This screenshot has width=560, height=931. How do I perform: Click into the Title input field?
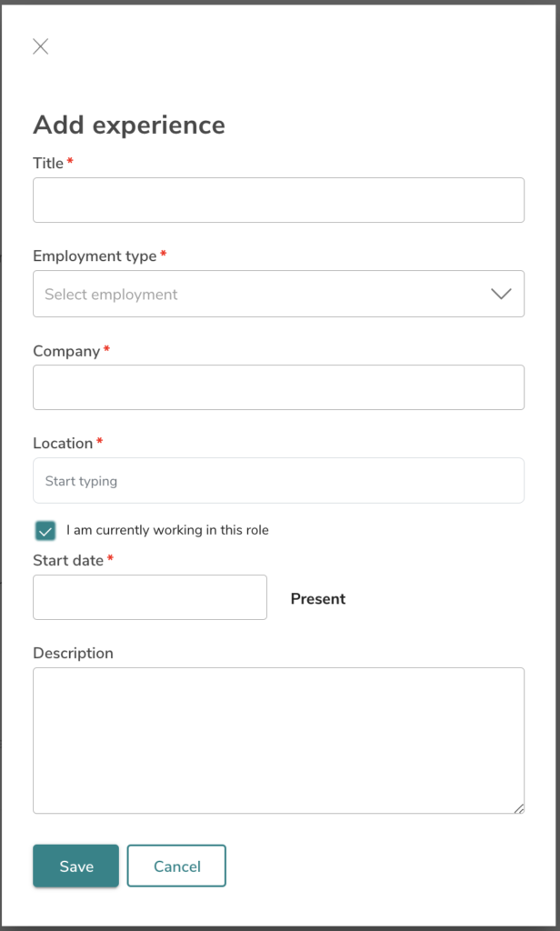(278, 200)
